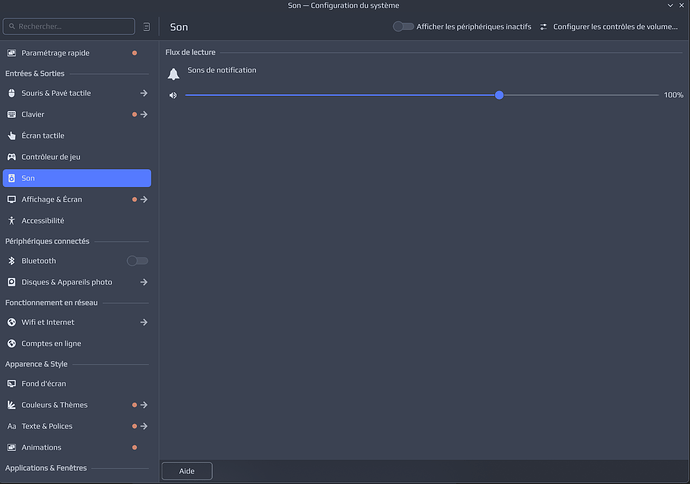This screenshot has width=690, height=484.
Task: Open the Fond d'écran page
Action: tap(77, 384)
